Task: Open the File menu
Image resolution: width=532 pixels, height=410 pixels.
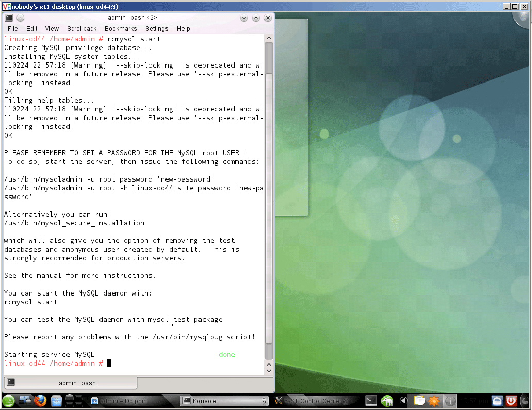Action: pos(12,29)
